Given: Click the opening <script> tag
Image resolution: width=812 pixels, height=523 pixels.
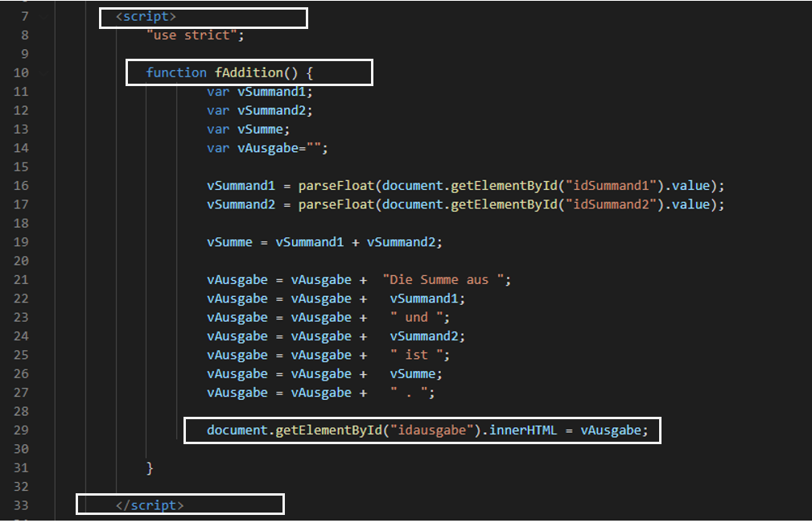Looking at the screenshot, I should (146, 16).
